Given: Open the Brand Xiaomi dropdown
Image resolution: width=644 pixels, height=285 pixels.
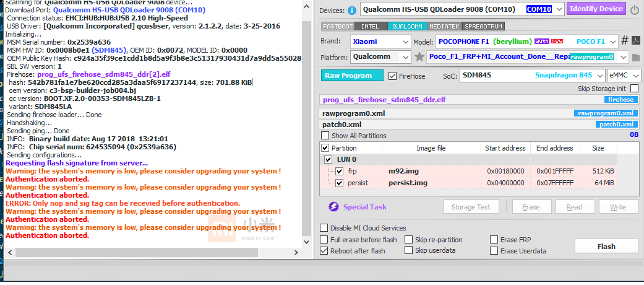Looking at the screenshot, I should 406,42.
